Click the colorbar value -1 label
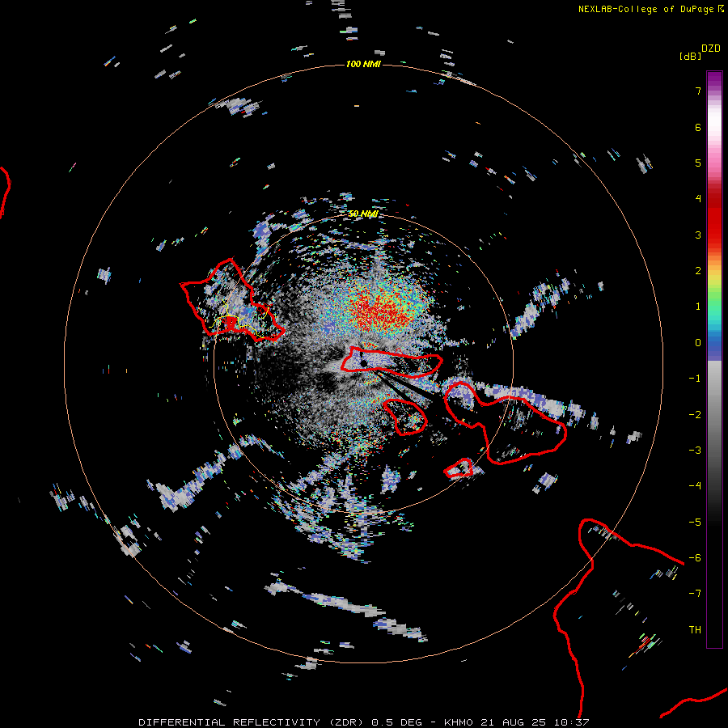Screen dimensions: 728x728 (695, 379)
